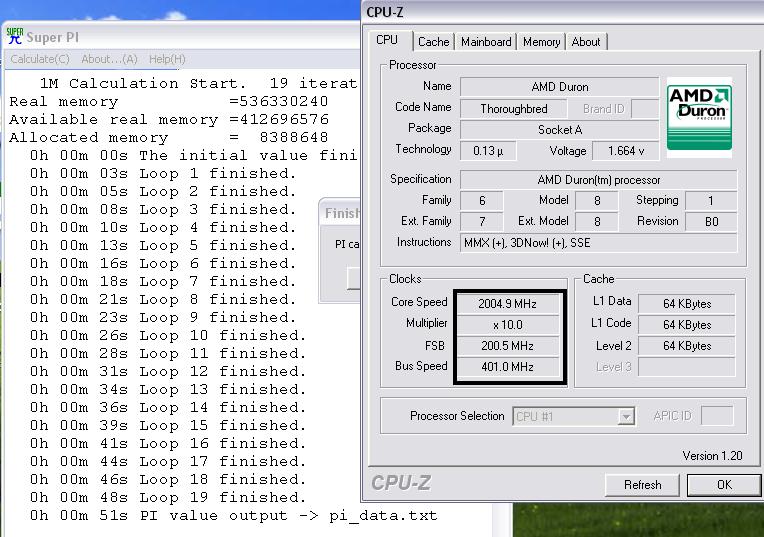This screenshot has height=537, width=764.
Task: Click the partially hidden Finish dialog title
Action: 342,213
